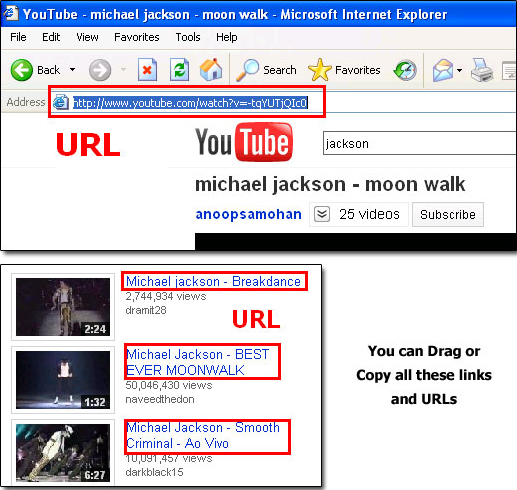Expand the 25 videos chevron
This screenshot has width=517, height=490.
click(322, 214)
